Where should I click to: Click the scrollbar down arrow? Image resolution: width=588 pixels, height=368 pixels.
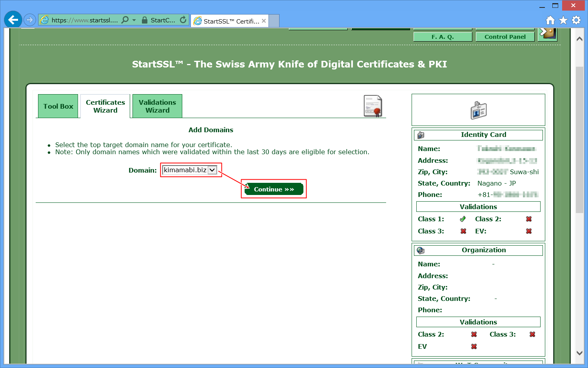[x=579, y=353]
